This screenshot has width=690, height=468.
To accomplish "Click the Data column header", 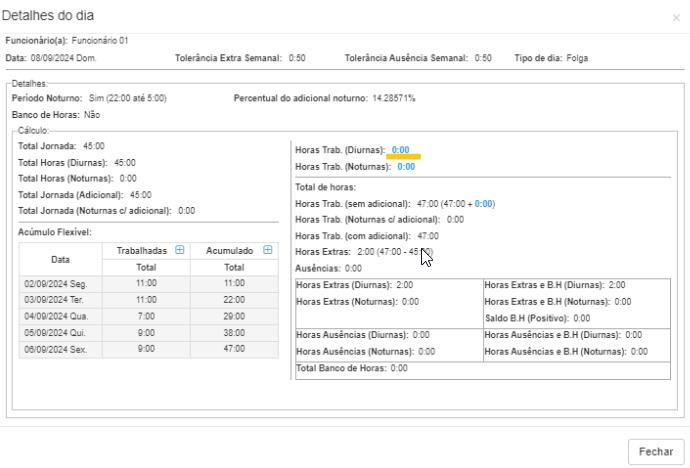I will [60, 258].
